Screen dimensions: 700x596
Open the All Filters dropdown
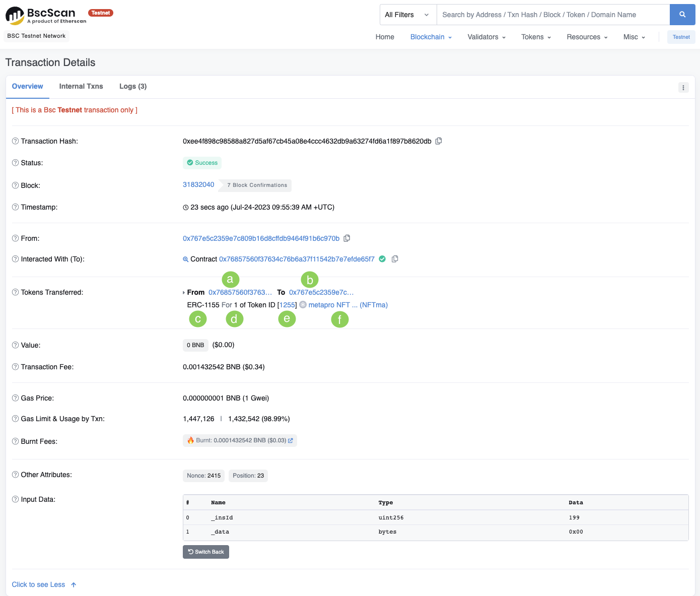click(x=407, y=15)
